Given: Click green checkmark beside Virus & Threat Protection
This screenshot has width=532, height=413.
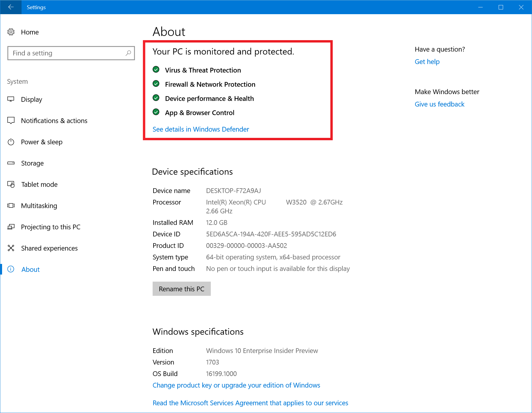Looking at the screenshot, I should pos(156,70).
